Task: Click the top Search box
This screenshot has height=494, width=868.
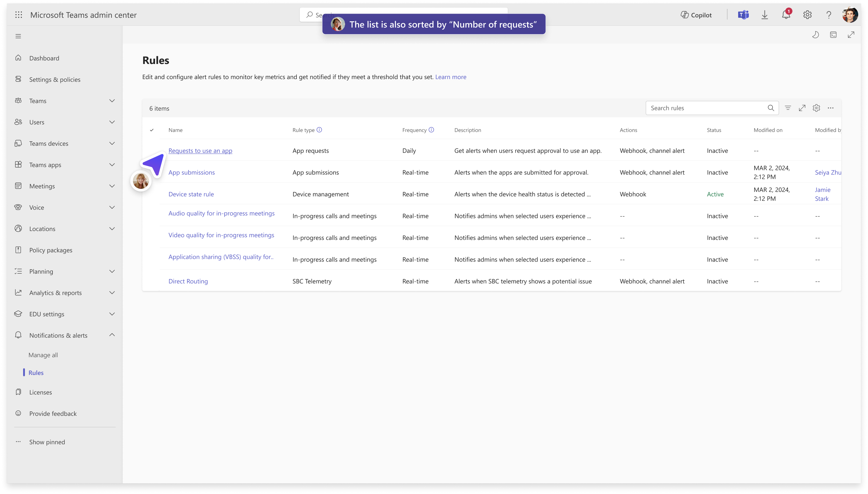Action: (x=403, y=15)
